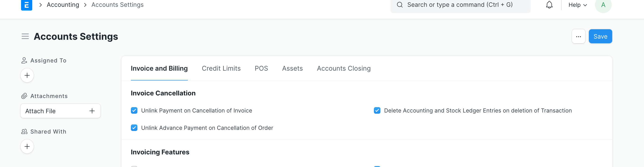Click the Assigned To plus icon
The height and width of the screenshot is (167, 644).
(27, 75)
